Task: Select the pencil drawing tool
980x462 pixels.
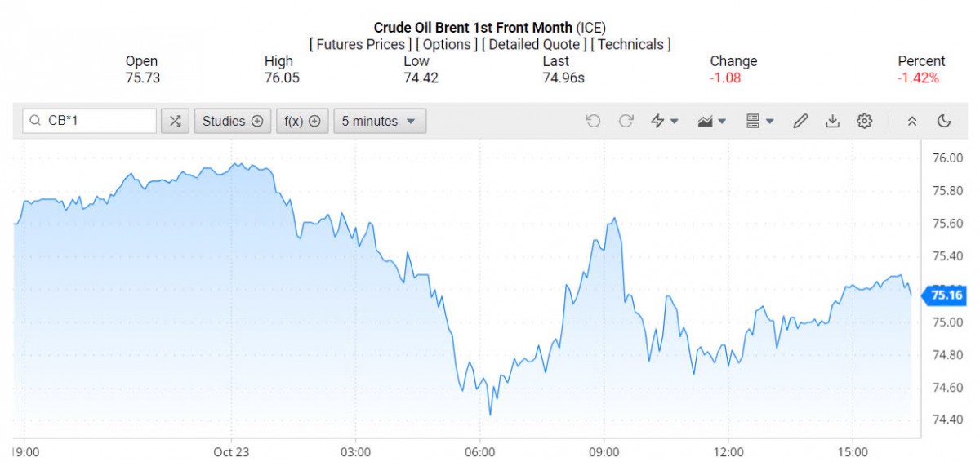Action: click(800, 121)
